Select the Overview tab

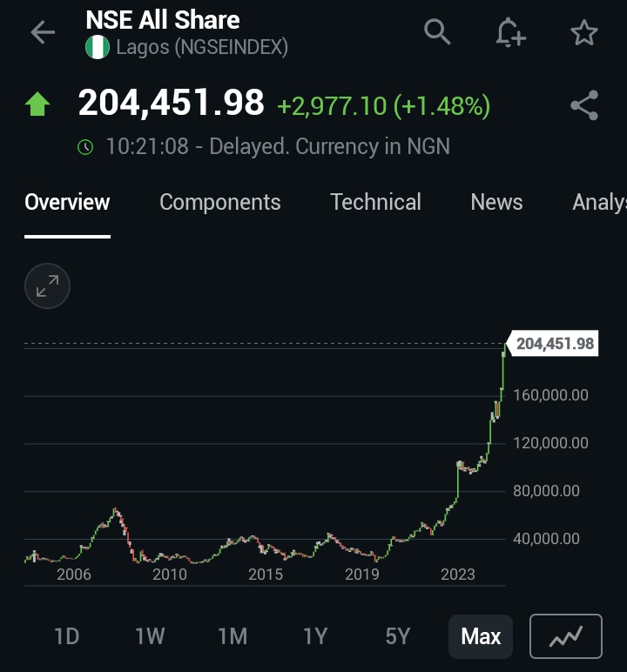tap(67, 202)
